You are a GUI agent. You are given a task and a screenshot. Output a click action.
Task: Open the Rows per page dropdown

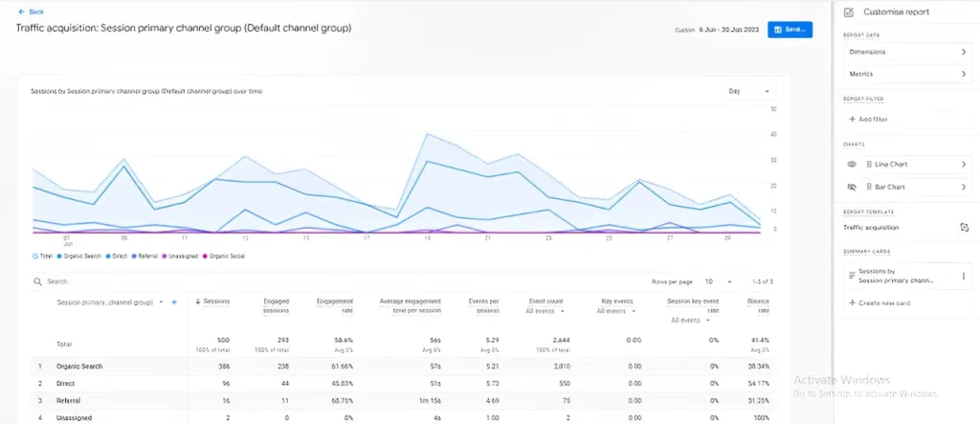(718, 282)
